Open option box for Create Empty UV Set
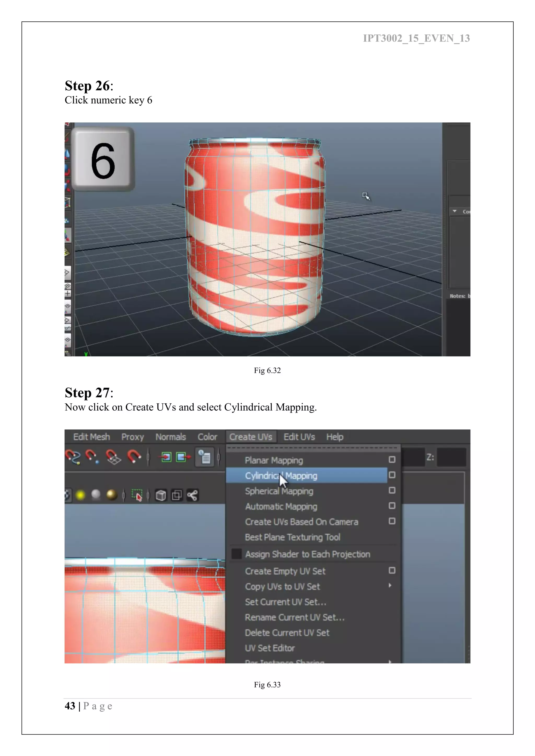This screenshot has height=756, width=535. tap(392, 570)
